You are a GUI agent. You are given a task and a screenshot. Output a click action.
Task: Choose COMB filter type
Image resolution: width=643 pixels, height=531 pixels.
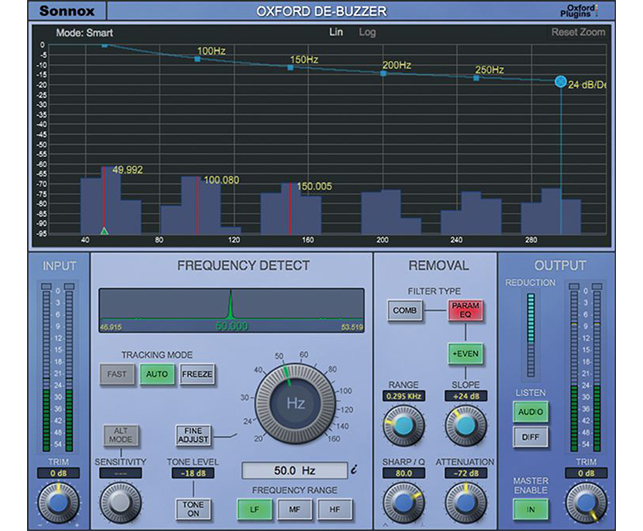point(405,310)
